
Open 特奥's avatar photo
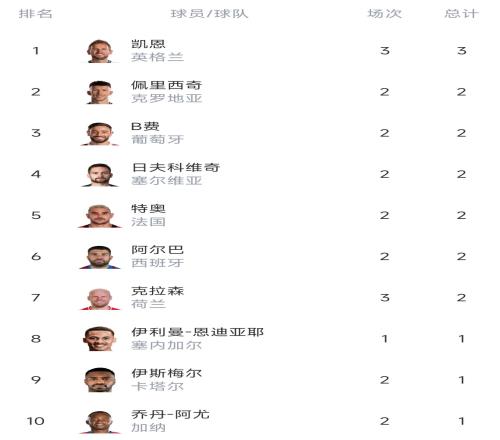coord(99,216)
